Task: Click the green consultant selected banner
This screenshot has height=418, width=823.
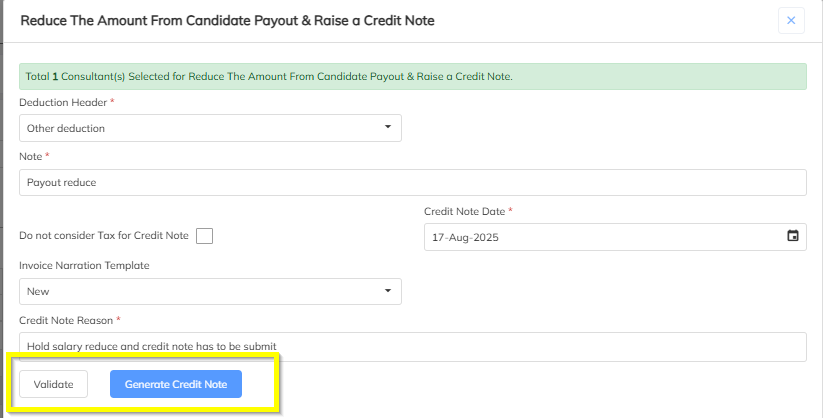Action: (x=413, y=77)
